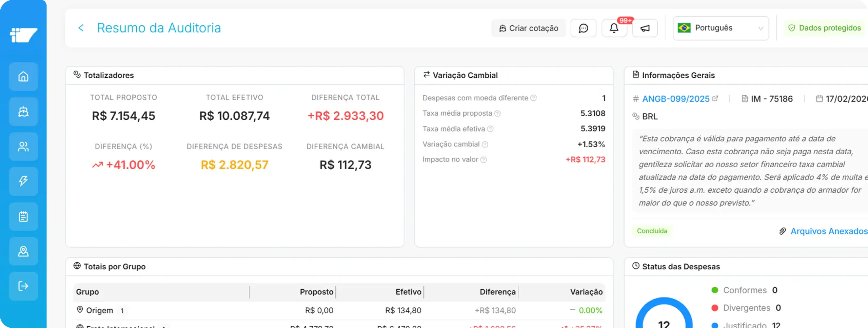Click the logout icon in the sidebar
The image size is (868, 328).
[23, 286]
